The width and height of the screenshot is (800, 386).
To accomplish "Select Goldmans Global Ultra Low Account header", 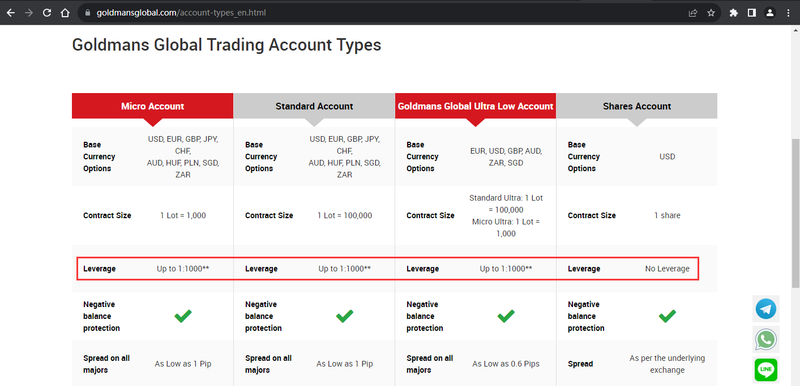I will [x=476, y=106].
